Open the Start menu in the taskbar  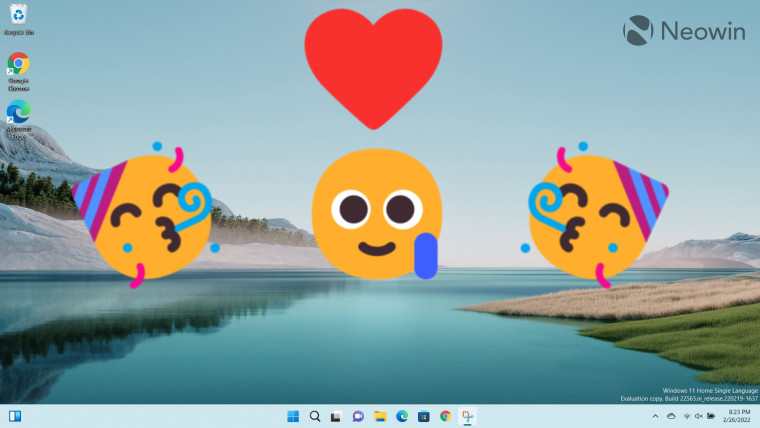pyautogui.click(x=293, y=416)
